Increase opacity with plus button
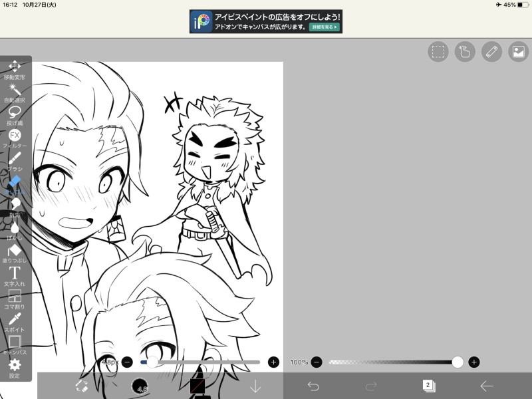Screen dimensions: 532x399 (474, 362)
